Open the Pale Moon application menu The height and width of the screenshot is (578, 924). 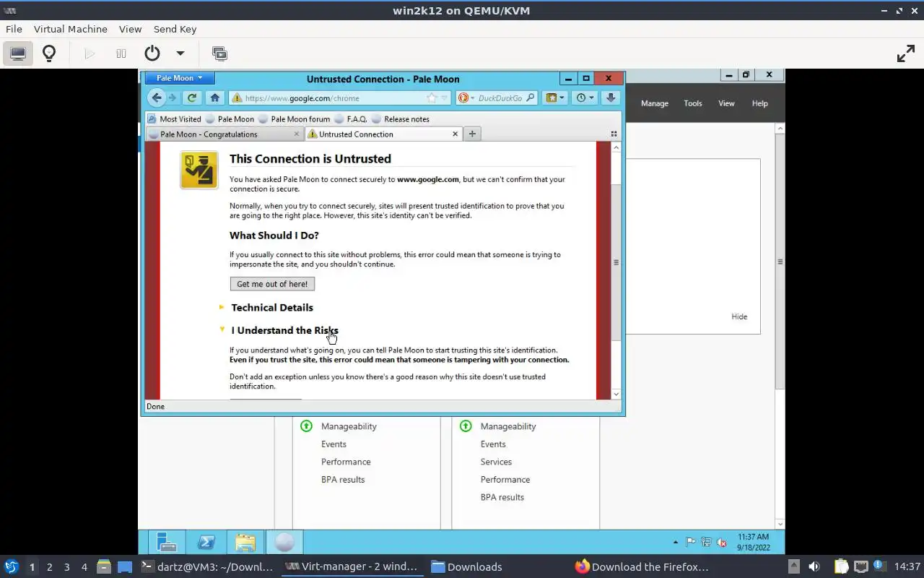coord(180,78)
